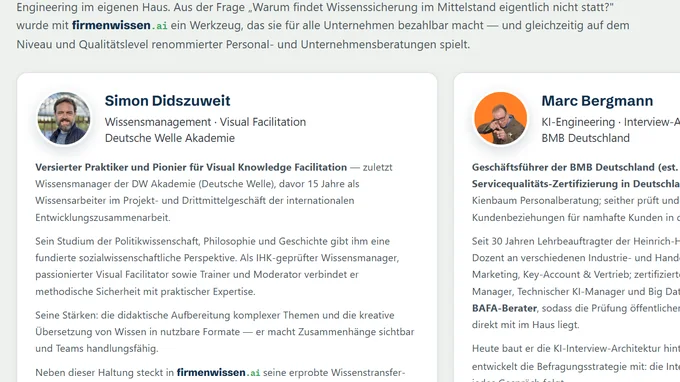Select the name heading Marc Bergmann
Viewport: 680px width, 382px height.
pos(597,101)
